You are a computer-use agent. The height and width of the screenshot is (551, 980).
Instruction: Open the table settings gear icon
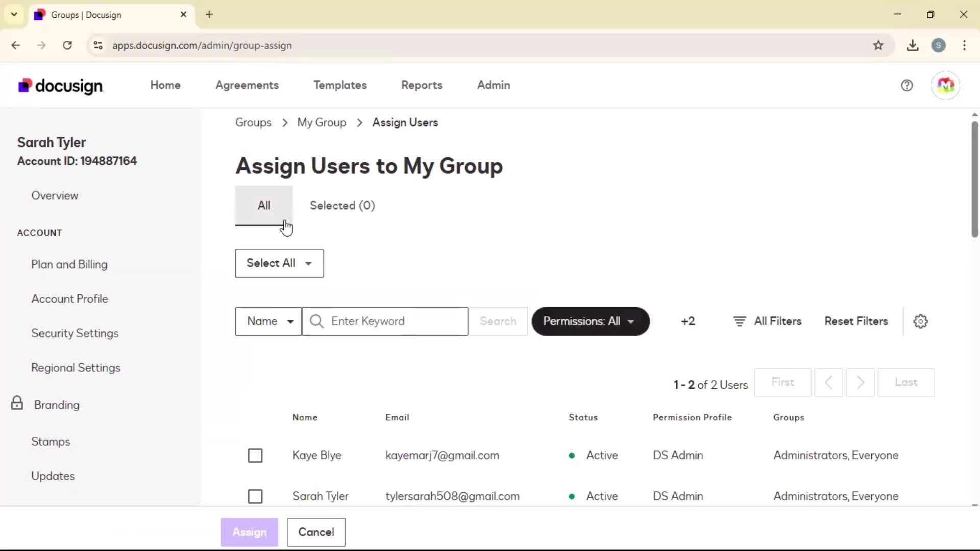920,321
